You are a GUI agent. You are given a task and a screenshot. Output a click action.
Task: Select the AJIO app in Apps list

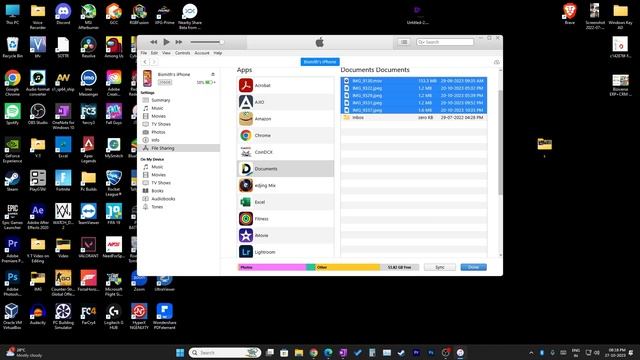pyautogui.click(x=285, y=102)
